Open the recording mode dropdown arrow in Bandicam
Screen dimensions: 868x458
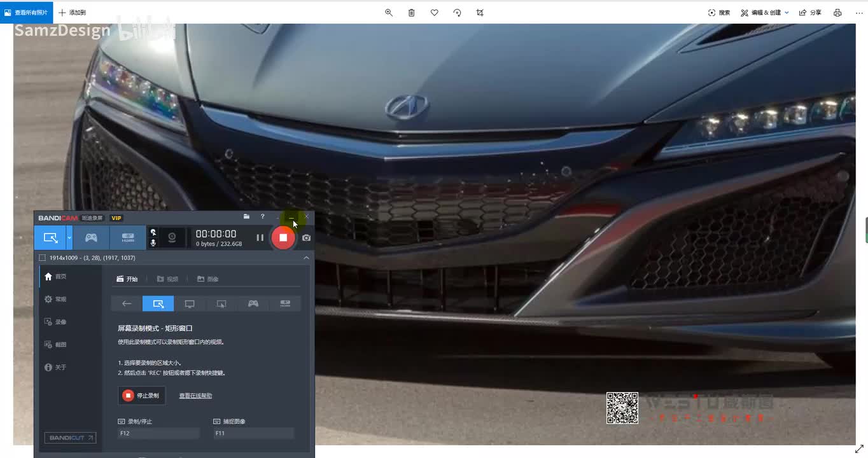point(69,237)
